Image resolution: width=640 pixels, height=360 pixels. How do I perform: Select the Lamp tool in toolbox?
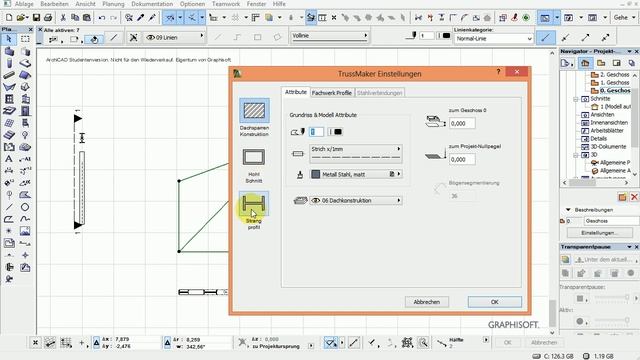coord(25,135)
